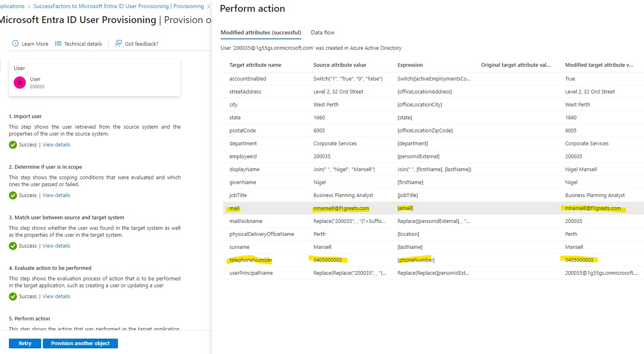Click the Retry button
The height and width of the screenshot is (354, 644).
pyautogui.click(x=24, y=343)
